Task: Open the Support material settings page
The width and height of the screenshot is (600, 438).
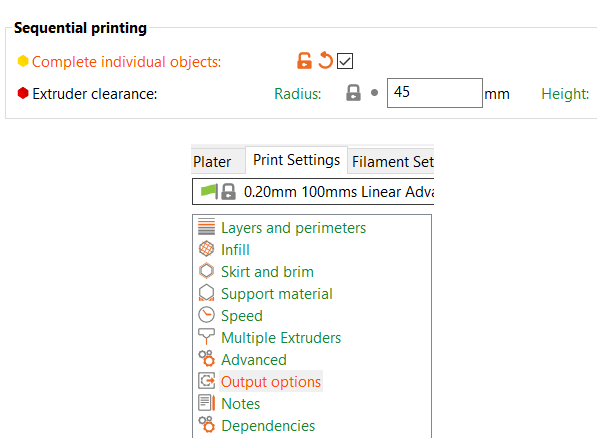Action: pyautogui.click(x=277, y=294)
